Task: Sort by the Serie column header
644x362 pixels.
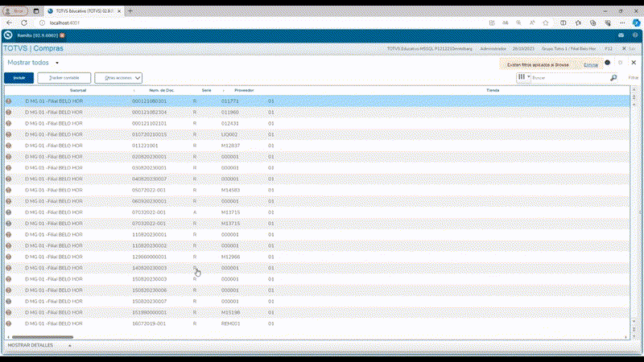Action: pyautogui.click(x=206, y=90)
